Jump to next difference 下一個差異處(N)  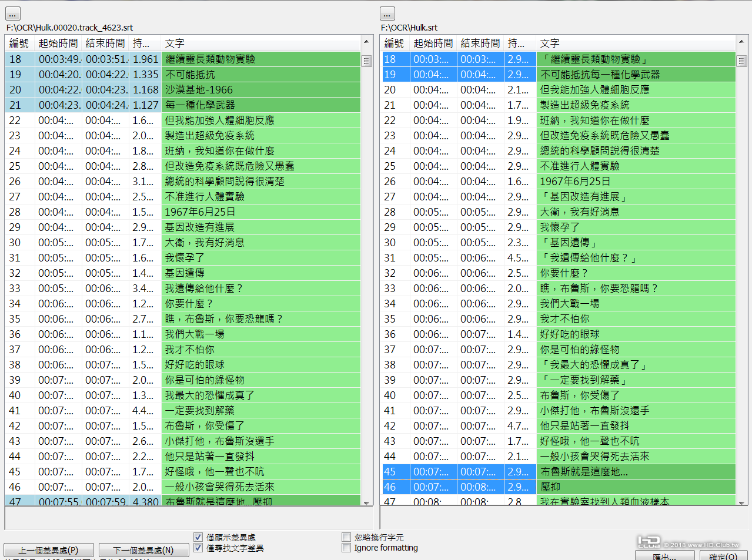143,550
